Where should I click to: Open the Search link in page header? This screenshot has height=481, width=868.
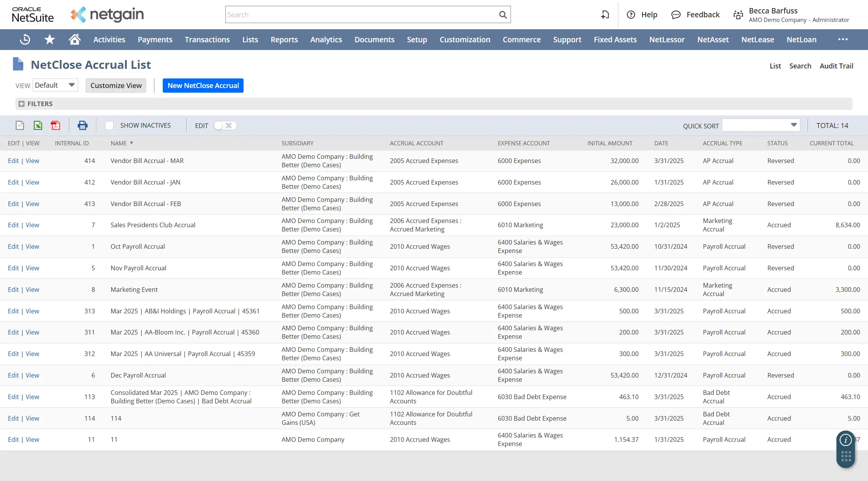tap(800, 66)
